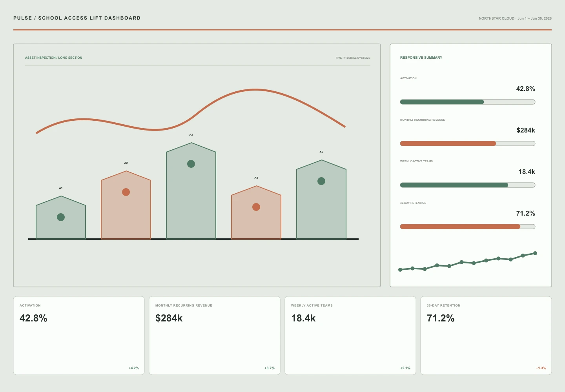The height and width of the screenshot is (392, 565).
Task: Open the Weekly Active Teams 18.4k card
Action: [x=350, y=336]
